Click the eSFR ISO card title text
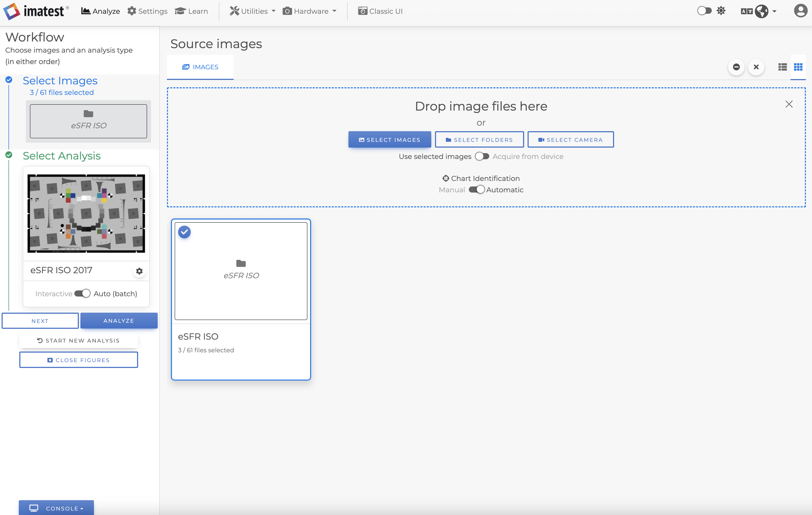The height and width of the screenshot is (515, 812). 198,337
